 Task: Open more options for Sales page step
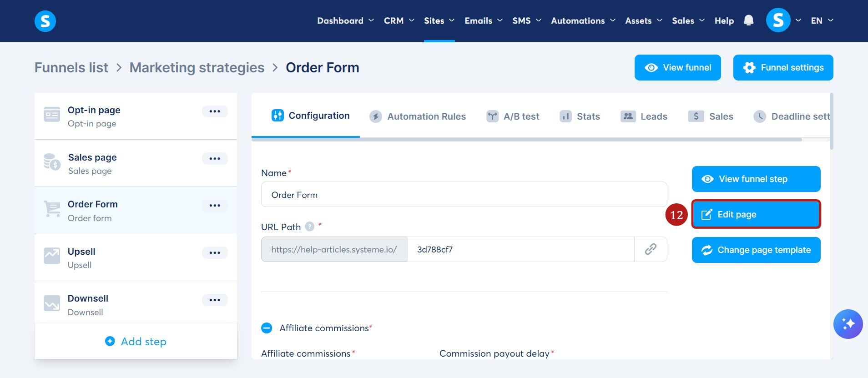coord(215,159)
